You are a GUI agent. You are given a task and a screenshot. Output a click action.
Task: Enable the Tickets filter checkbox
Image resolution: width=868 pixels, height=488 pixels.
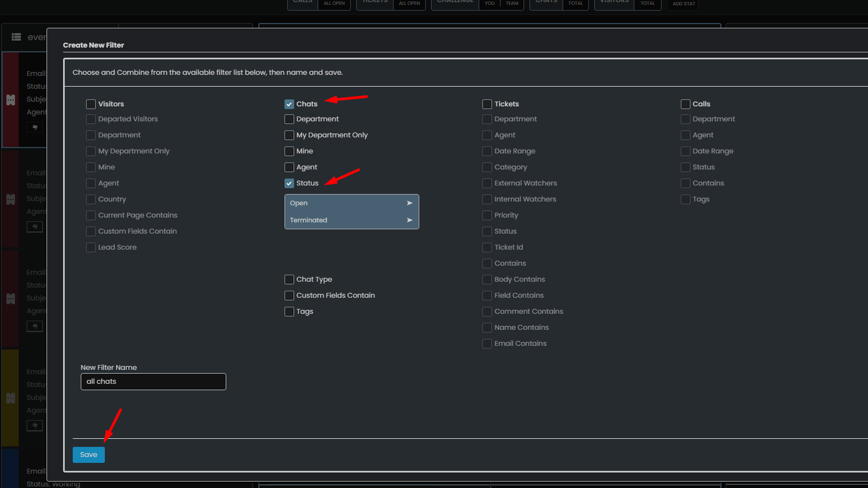[x=487, y=104]
